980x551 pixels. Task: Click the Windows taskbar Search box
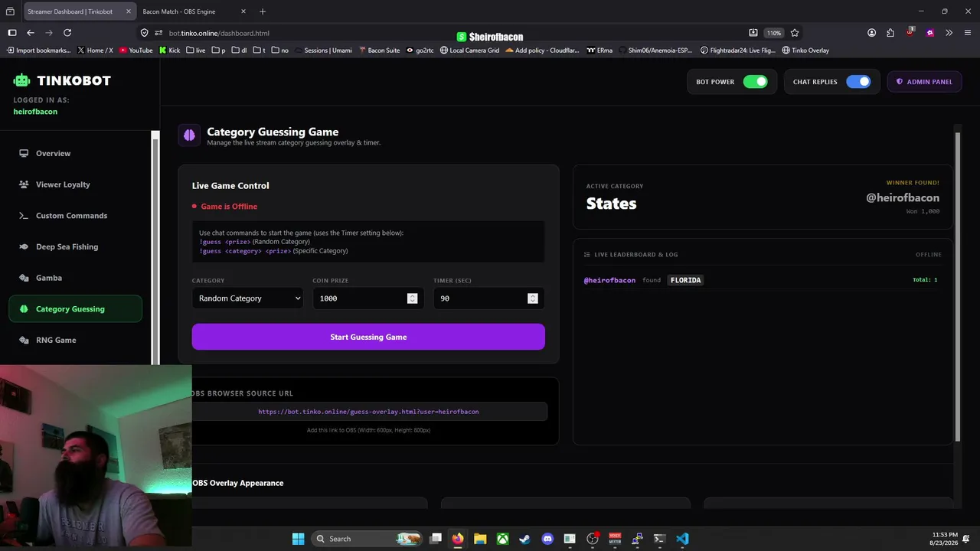(x=367, y=539)
